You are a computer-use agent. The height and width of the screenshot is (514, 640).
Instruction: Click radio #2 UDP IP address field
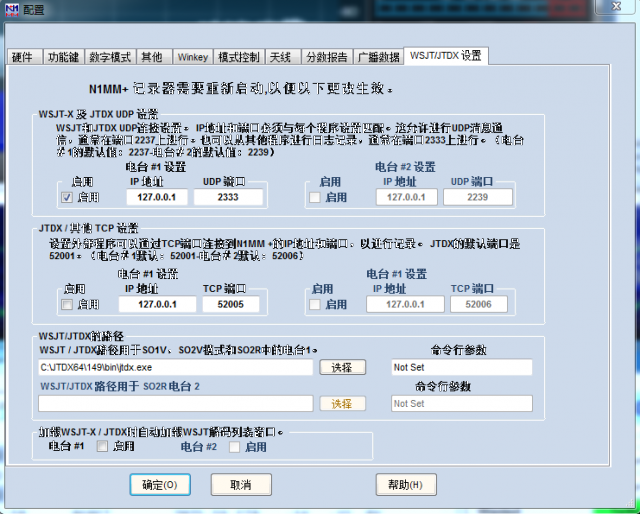click(x=407, y=197)
